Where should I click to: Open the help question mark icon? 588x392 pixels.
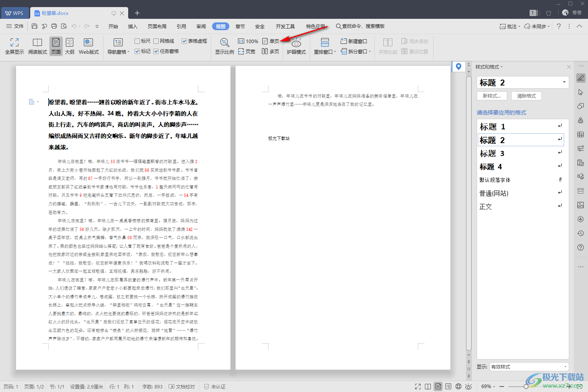point(559,26)
